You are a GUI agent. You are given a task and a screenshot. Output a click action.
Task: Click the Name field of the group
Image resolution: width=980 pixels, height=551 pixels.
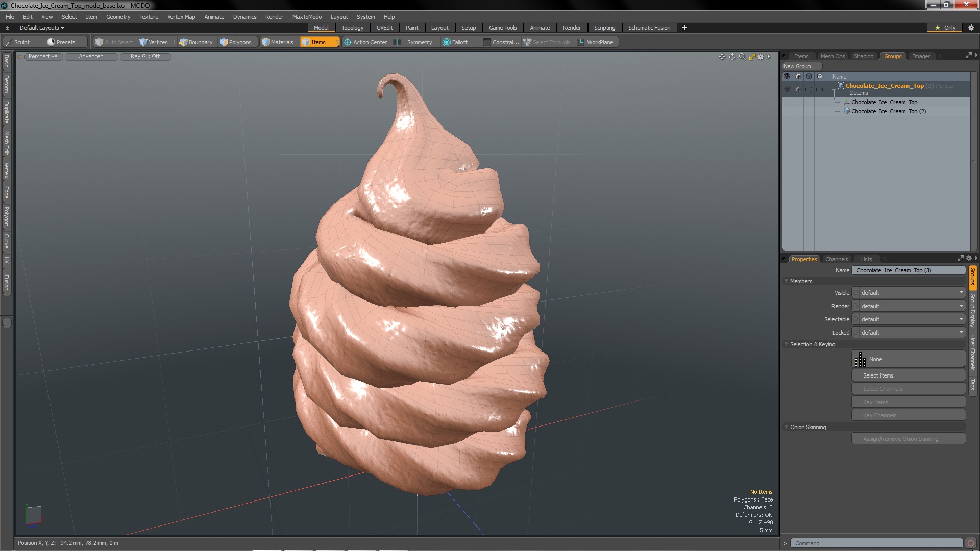point(908,270)
